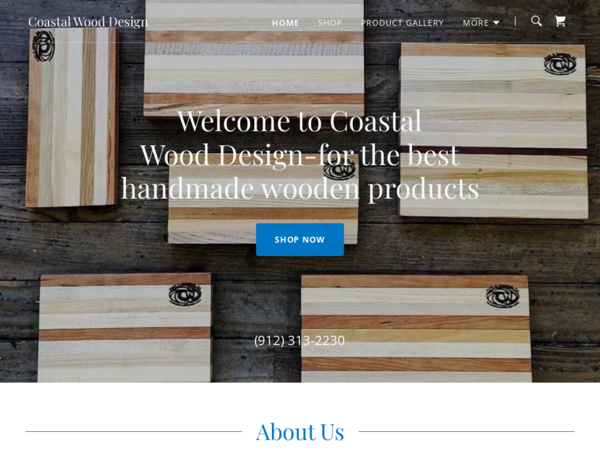The image size is (600, 450).
Task: Go to the HOME menu item
Action: pyautogui.click(x=285, y=23)
